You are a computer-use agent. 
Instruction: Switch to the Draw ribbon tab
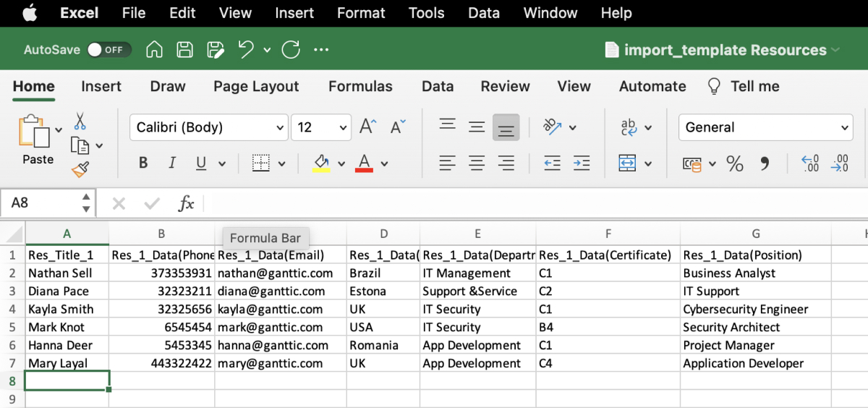(168, 86)
